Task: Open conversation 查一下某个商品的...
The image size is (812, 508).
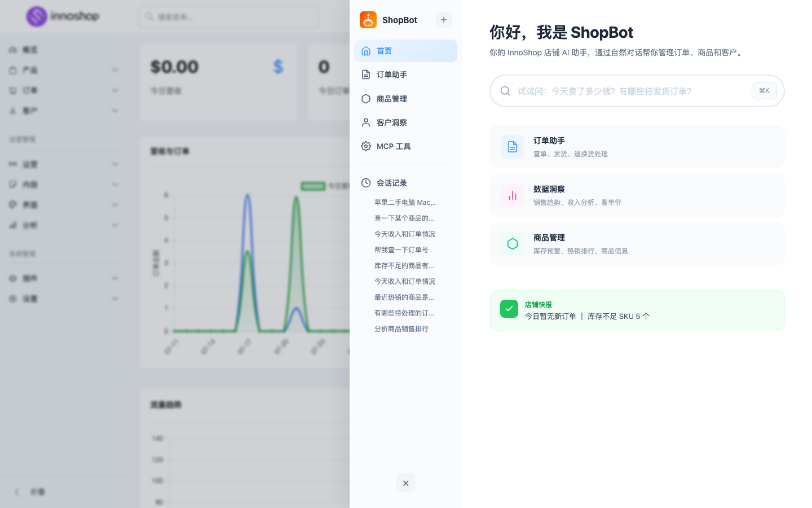Action: click(x=404, y=218)
